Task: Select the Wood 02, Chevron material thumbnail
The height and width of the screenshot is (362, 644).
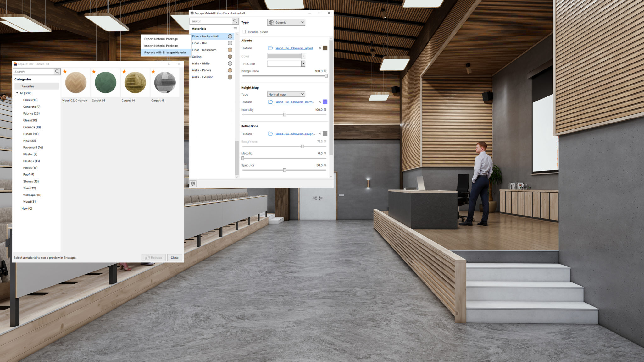Action: coord(75,82)
